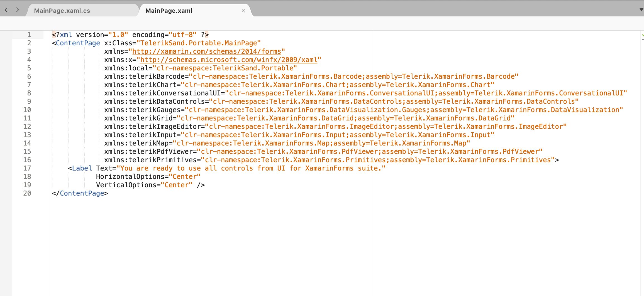Click the VerticalOptions attribute name
Screen dimensions: 644x296
[x=126, y=185]
